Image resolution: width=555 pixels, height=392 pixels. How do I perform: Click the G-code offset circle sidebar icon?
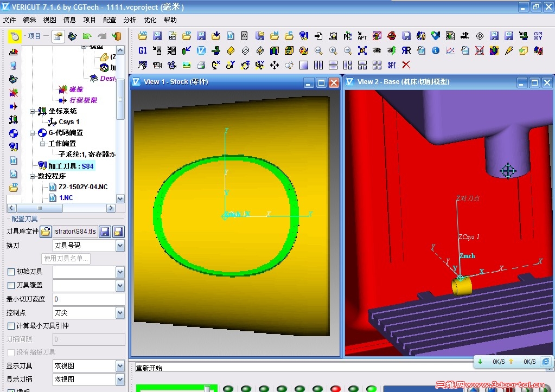[x=14, y=133]
